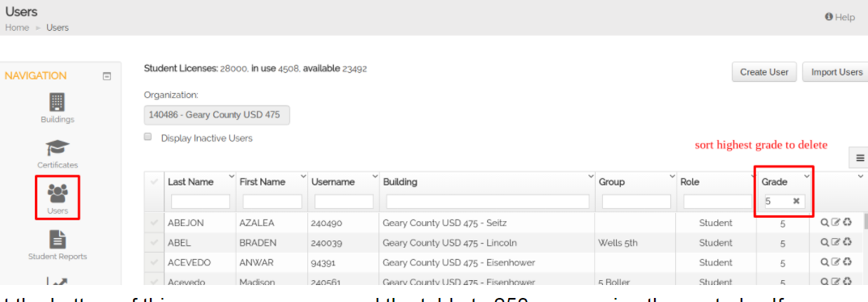This screenshot has height=302, width=868.
Task: Check the ABEJON row selection checkmark
Action: pyautogui.click(x=154, y=223)
